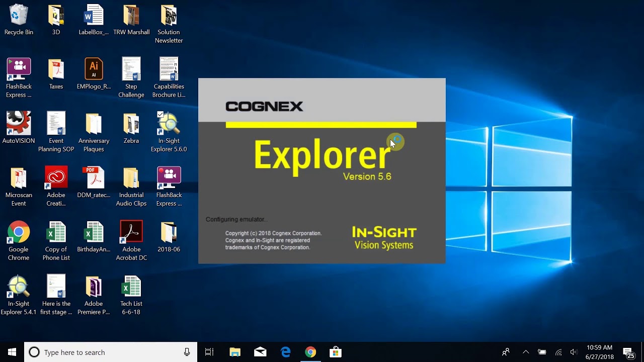Click the volume speaker tray icon
The image size is (644, 362).
click(x=574, y=352)
